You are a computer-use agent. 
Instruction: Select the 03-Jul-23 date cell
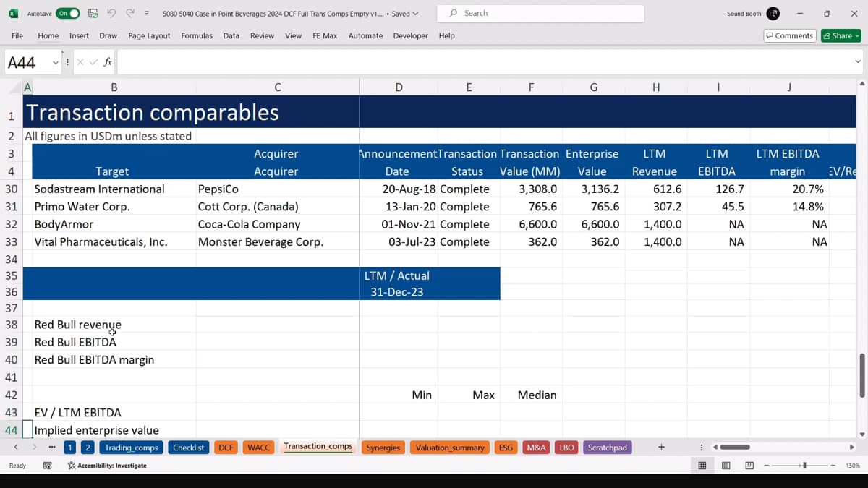click(x=399, y=241)
